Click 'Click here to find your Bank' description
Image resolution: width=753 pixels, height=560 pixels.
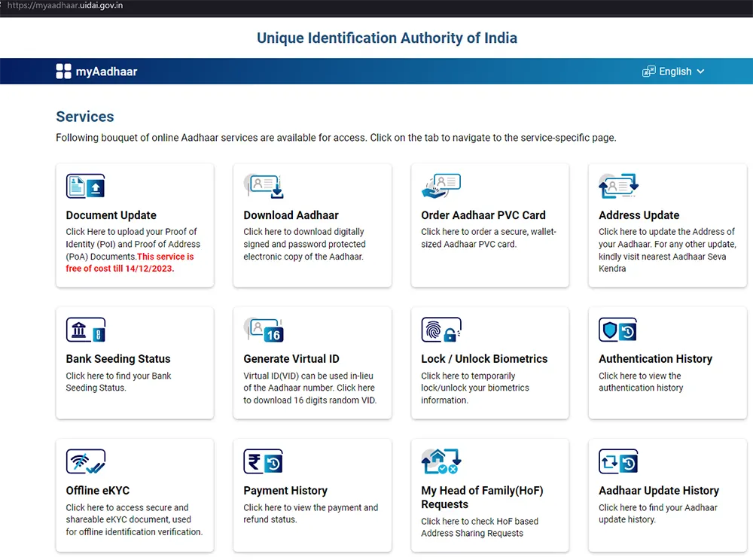118,382
